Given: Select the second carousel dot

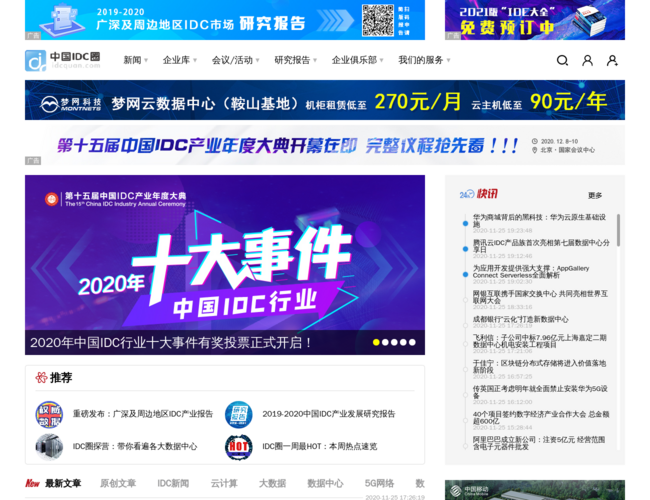Looking at the screenshot, I should click(x=385, y=342).
